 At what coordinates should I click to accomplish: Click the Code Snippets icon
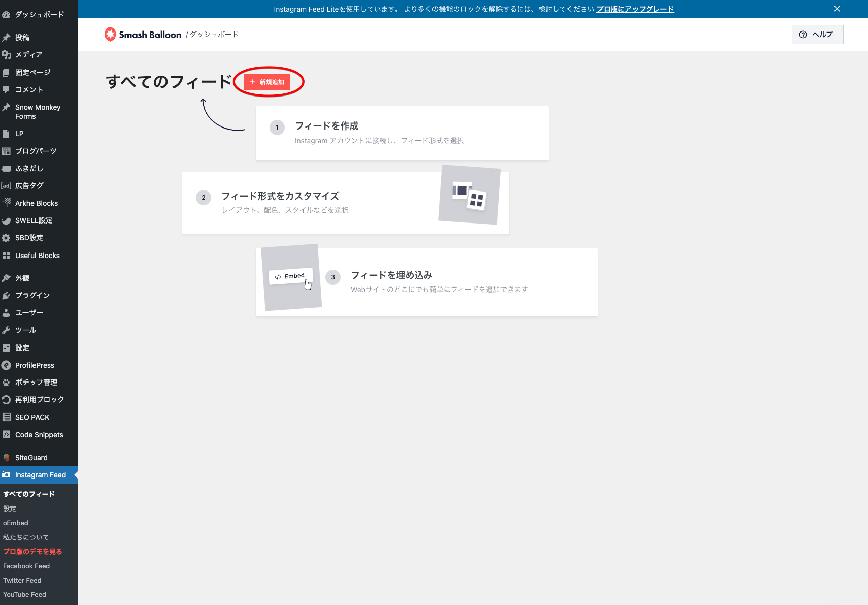(x=6, y=435)
